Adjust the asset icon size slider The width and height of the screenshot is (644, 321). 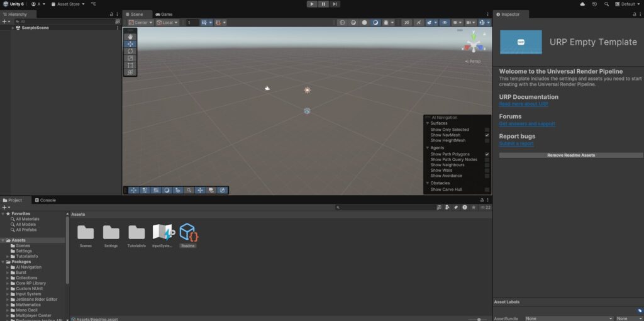point(479,319)
